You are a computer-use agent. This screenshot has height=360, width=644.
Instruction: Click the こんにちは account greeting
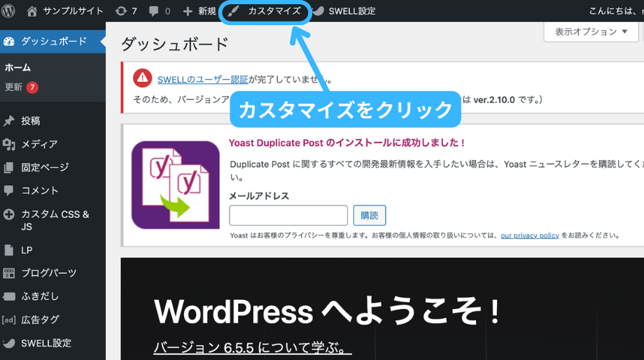coord(616,11)
